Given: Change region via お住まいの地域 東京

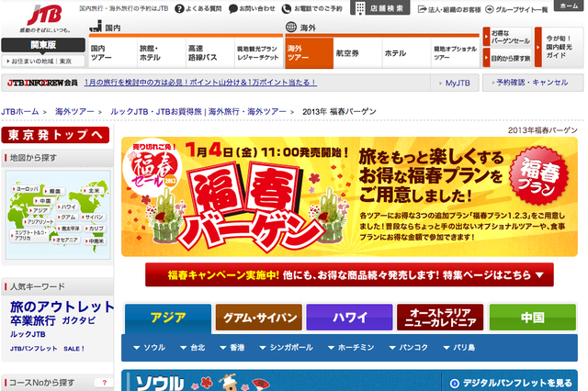Looking at the screenshot, I should (43, 61).
